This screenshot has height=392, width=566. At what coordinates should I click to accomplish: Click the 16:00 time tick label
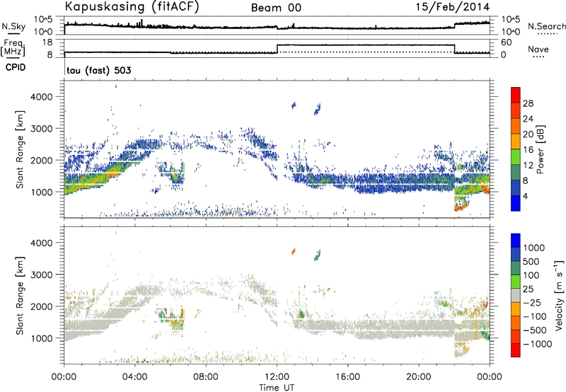pos(347,377)
